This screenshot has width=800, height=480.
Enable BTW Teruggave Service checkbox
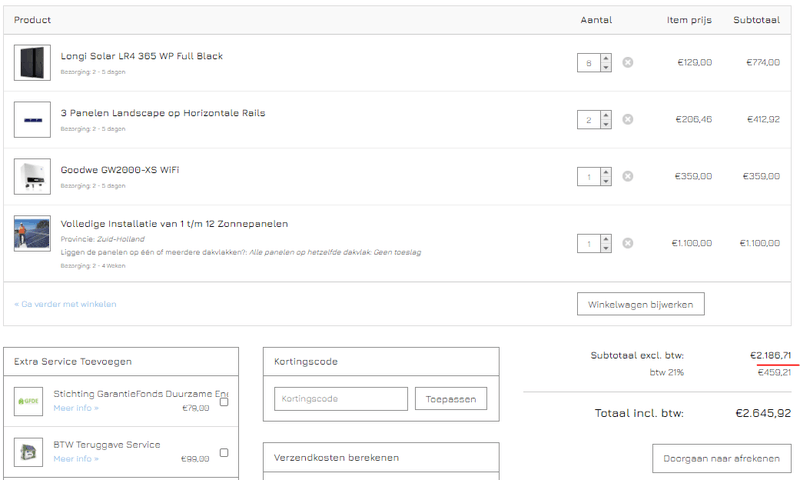(224, 452)
